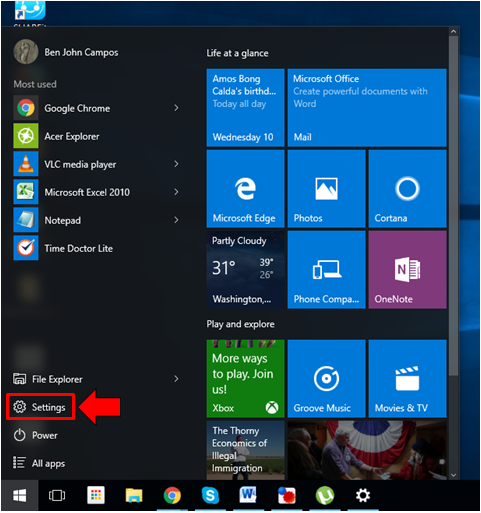This screenshot has height=513, width=481.
Task: Click the Windows Start button
Action: click(20, 496)
